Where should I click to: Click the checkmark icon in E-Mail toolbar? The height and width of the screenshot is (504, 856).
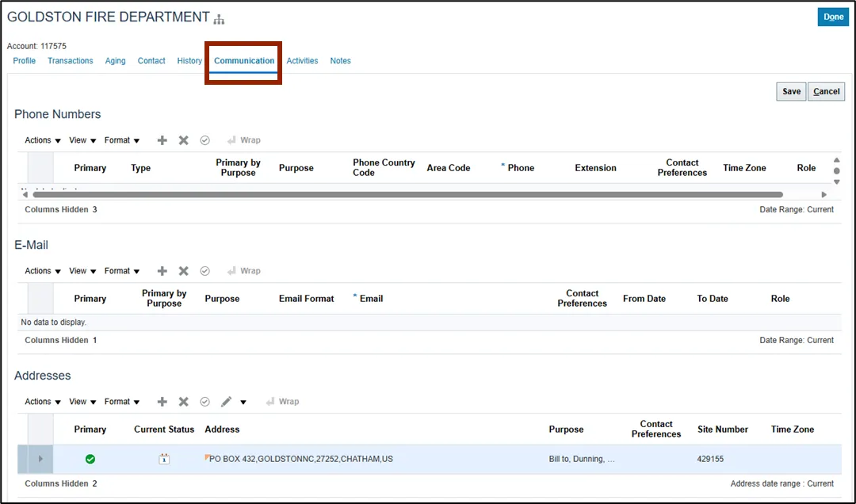(x=204, y=271)
